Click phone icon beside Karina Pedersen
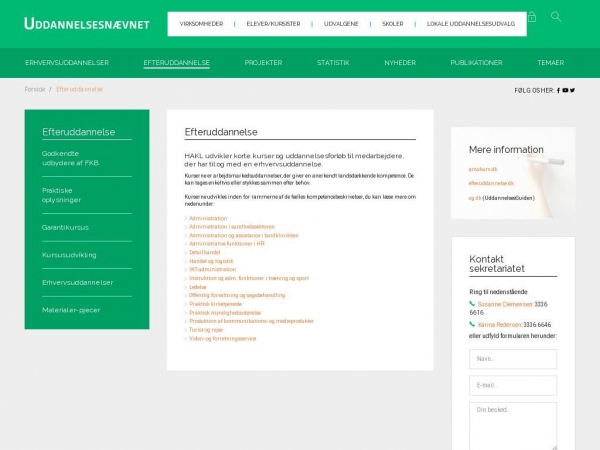 tap(473, 324)
